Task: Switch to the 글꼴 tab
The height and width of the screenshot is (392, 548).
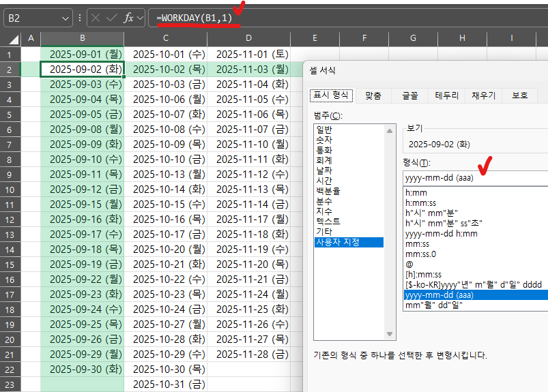Action: [410, 95]
